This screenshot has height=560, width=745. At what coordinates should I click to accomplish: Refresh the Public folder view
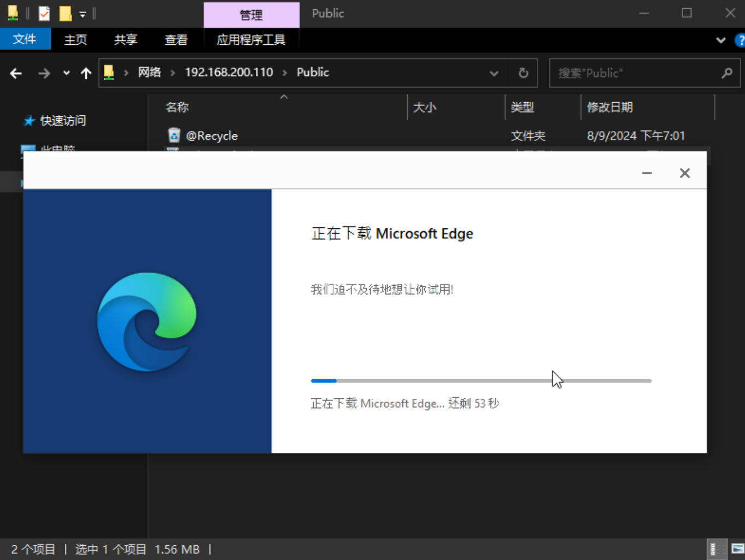tap(523, 73)
